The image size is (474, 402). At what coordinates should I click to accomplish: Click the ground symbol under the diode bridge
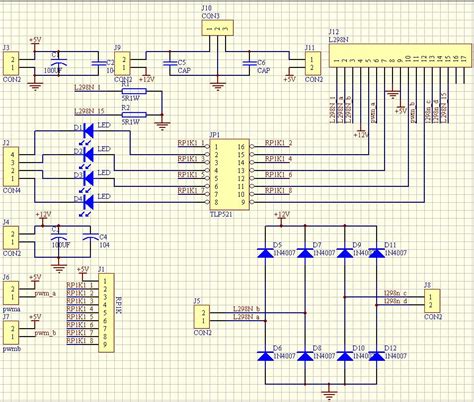(x=329, y=393)
